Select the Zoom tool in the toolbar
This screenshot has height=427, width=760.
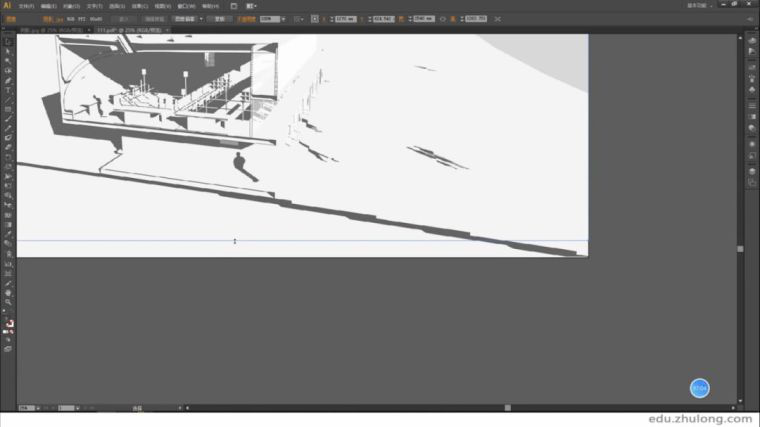pyautogui.click(x=8, y=301)
